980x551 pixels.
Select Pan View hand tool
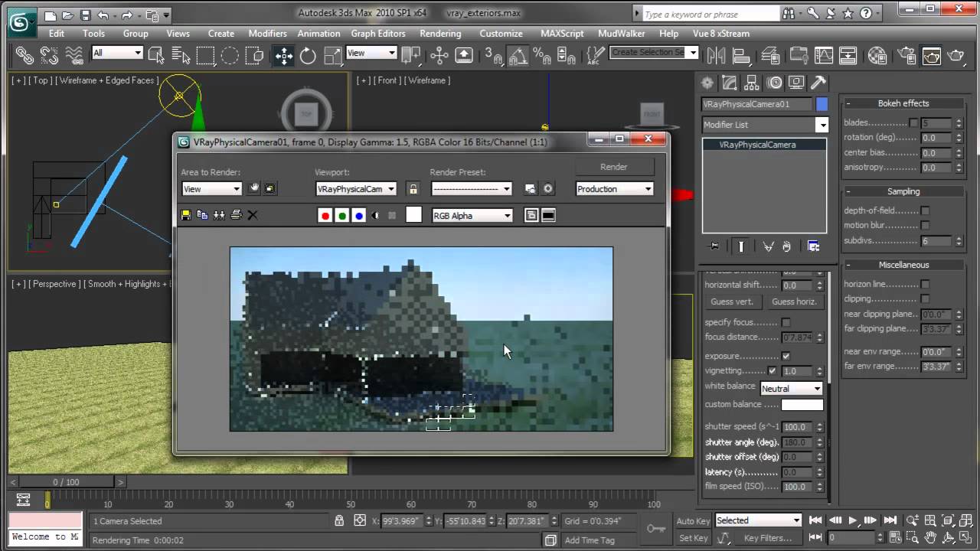point(929,538)
